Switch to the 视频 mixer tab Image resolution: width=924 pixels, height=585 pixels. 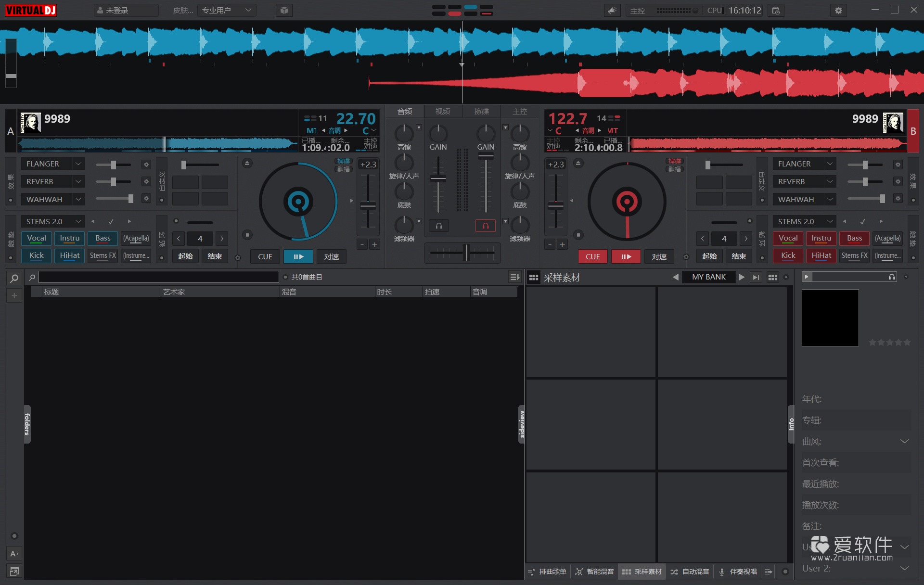point(443,112)
